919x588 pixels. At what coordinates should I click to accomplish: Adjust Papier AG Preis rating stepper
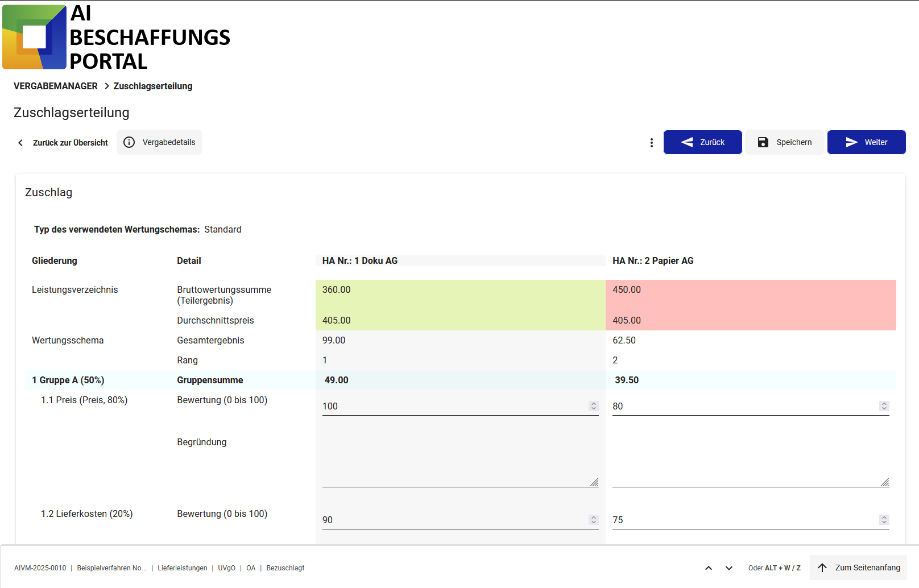[x=884, y=406]
